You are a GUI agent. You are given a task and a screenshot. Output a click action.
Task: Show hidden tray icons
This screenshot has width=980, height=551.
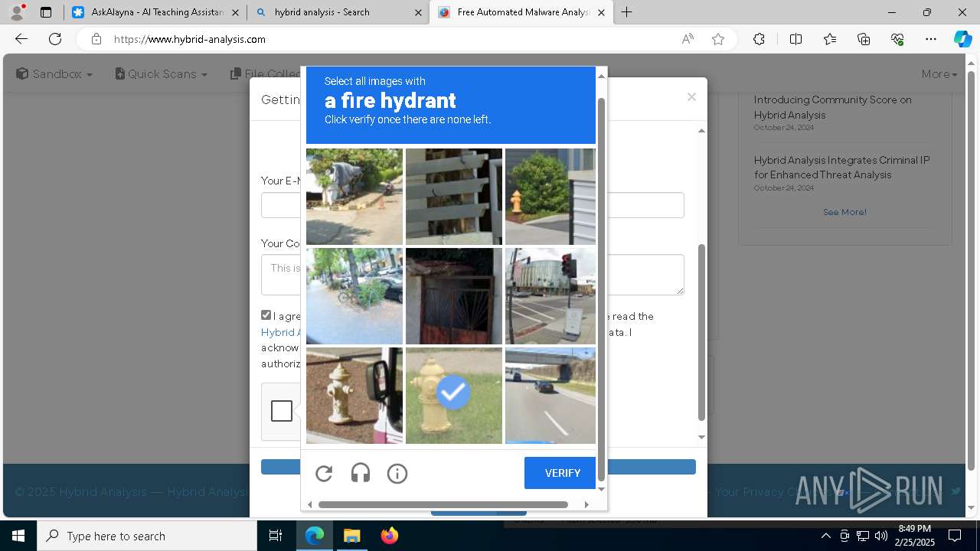(825, 536)
